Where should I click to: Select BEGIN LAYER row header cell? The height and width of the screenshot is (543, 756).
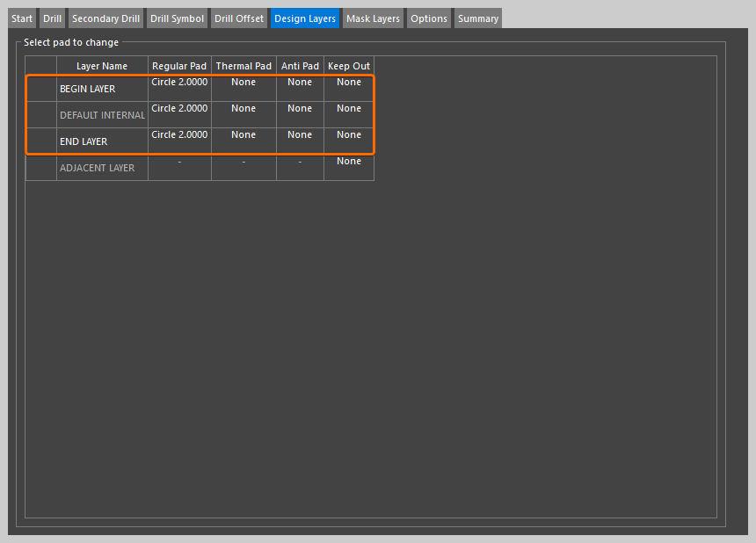coord(41,89)
